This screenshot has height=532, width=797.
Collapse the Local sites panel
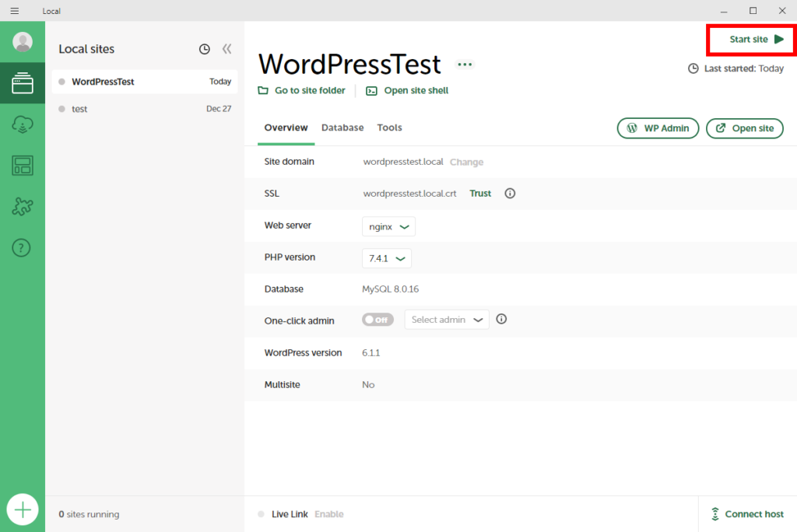tap(226, 49)
